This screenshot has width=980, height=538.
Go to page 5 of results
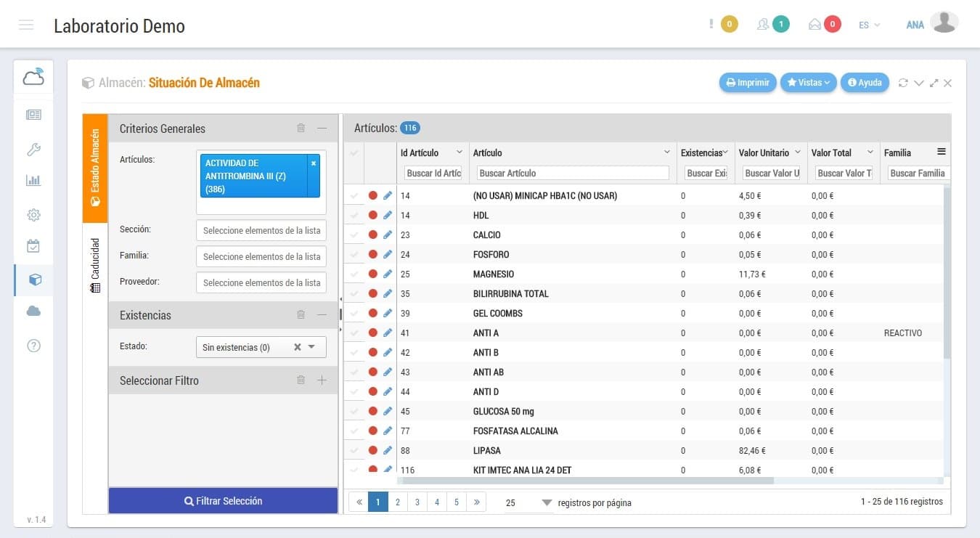coord(457,502)
